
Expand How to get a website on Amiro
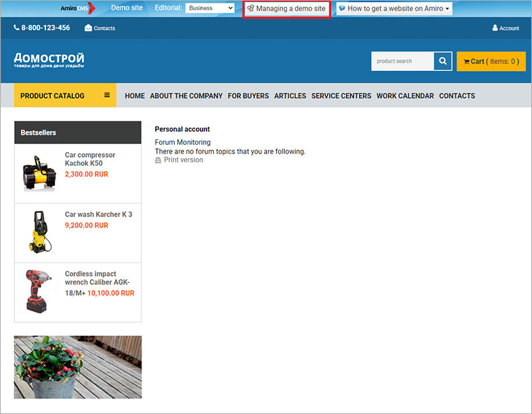[x=393, y=8]
